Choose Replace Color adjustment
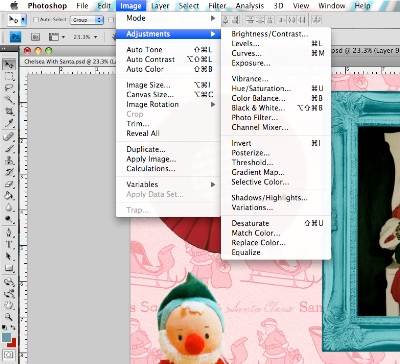Viewport: 400px width, 364px height. point(276,243)
